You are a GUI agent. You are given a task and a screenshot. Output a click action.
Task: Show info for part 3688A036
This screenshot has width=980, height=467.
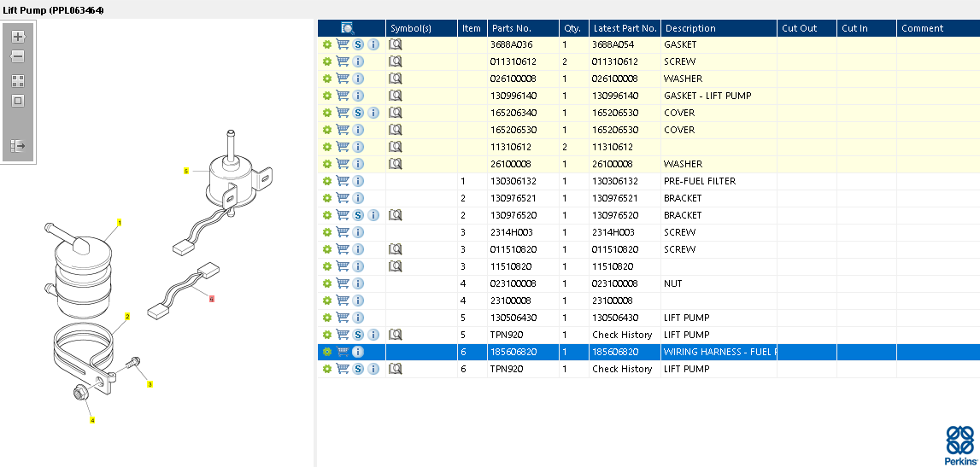[x=373, y=44]
